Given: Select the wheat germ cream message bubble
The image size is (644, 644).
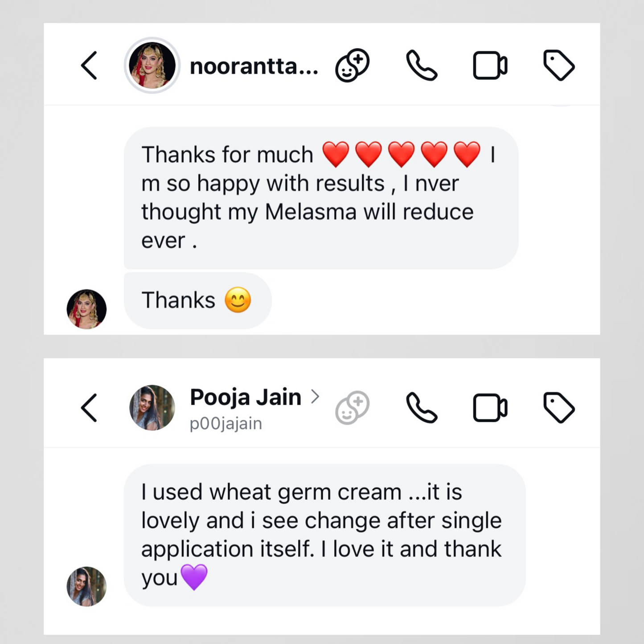Looking at the screenshot, I should pyautogui.click(x=321, y=534).
